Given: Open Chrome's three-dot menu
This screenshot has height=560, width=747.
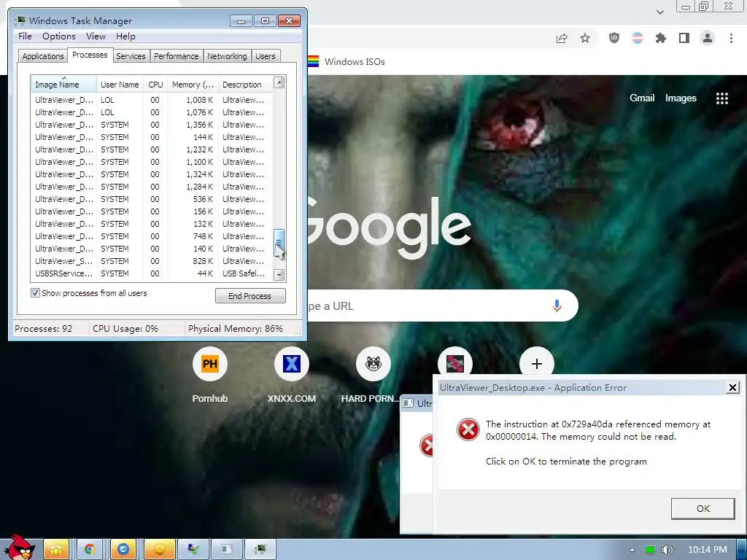Looking at the screenshot, I should (731, 38).
